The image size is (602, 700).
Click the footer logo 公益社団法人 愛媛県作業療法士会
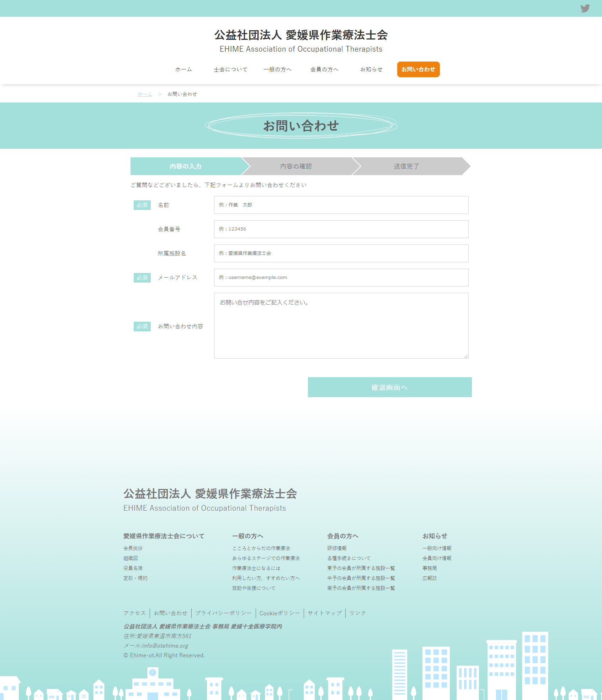click(210, 494)
